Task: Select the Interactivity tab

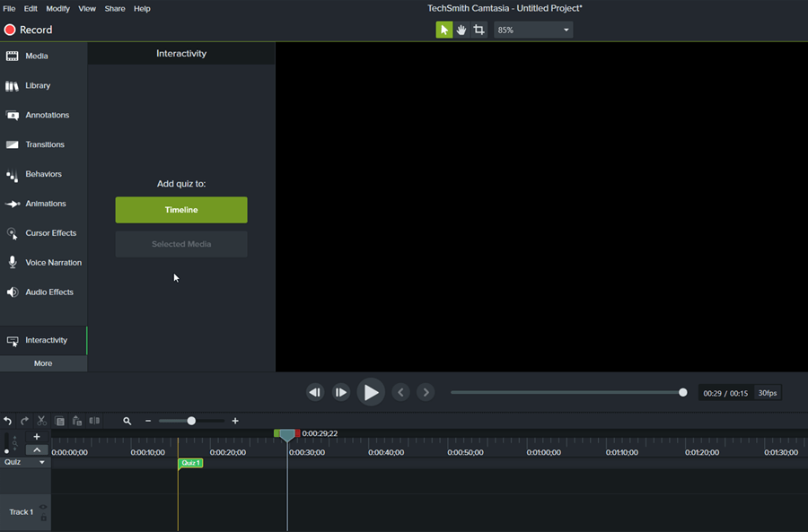Action: coord(43,340)
